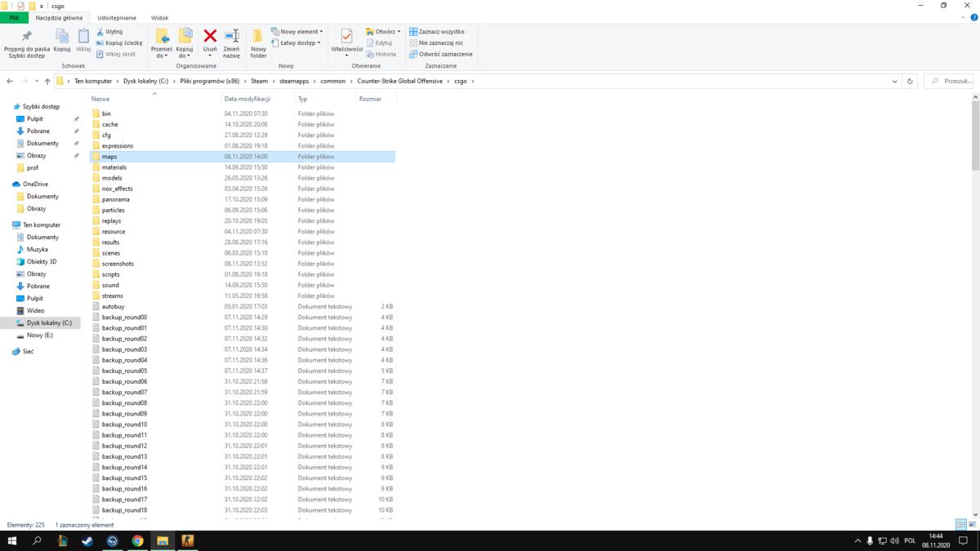This screenshot has height=551, width=980.
Task: Refresh the csgo folder view
Action: (x=911, y=82)
